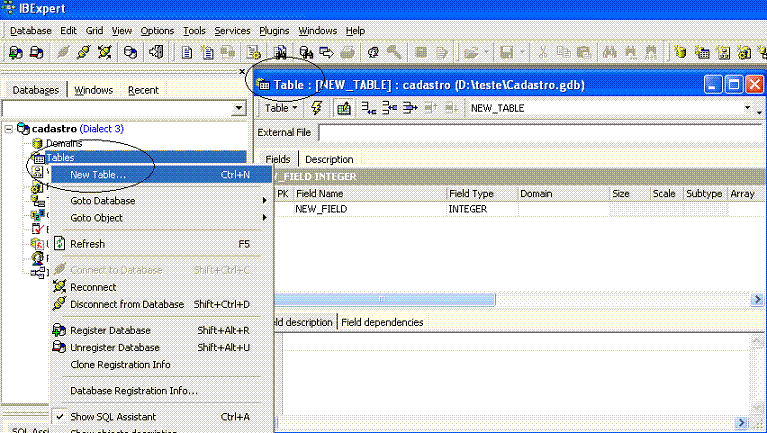The image size is (767, 433).
Task: Click the Register Database toolbar icon
Action: click(15, 52)
